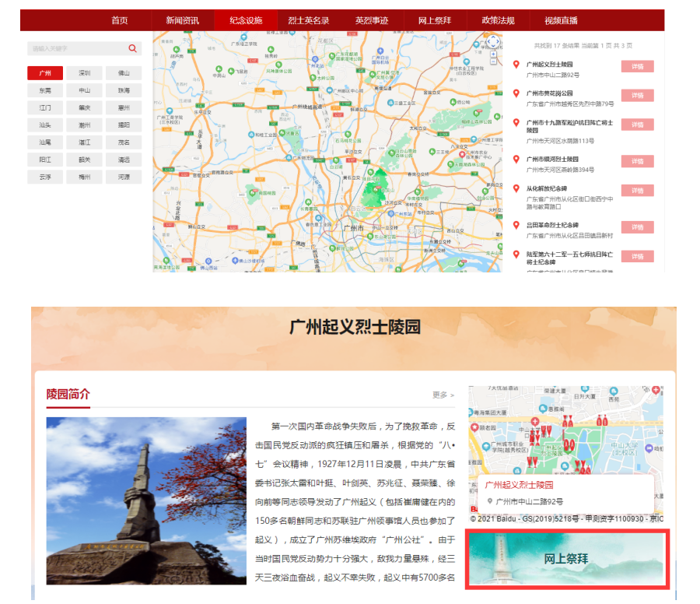Select the 汕头 city filter button

coord(45,125)
